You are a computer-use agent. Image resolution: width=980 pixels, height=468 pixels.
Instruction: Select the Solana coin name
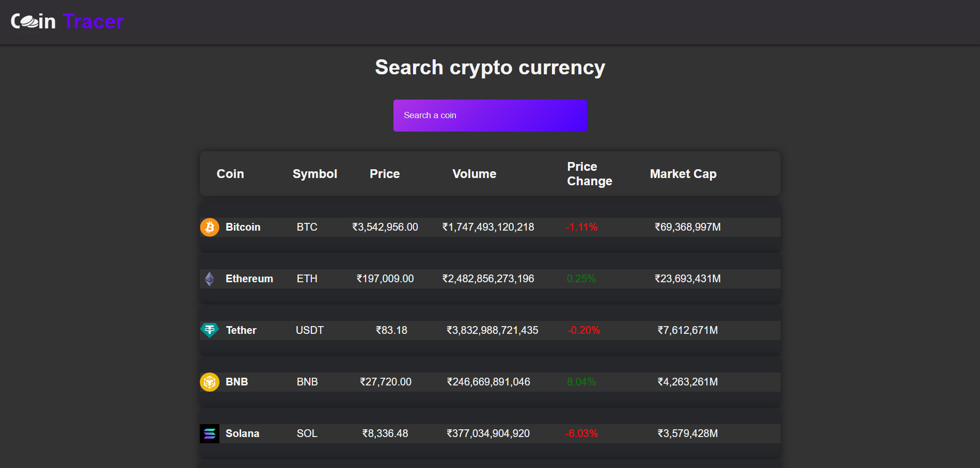(x=243, y=433)
